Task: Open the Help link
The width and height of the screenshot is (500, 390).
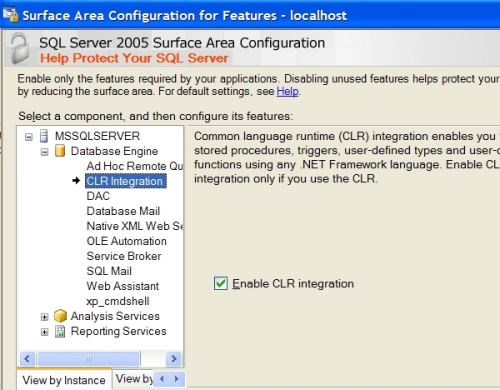Action: tap(287, 91)
